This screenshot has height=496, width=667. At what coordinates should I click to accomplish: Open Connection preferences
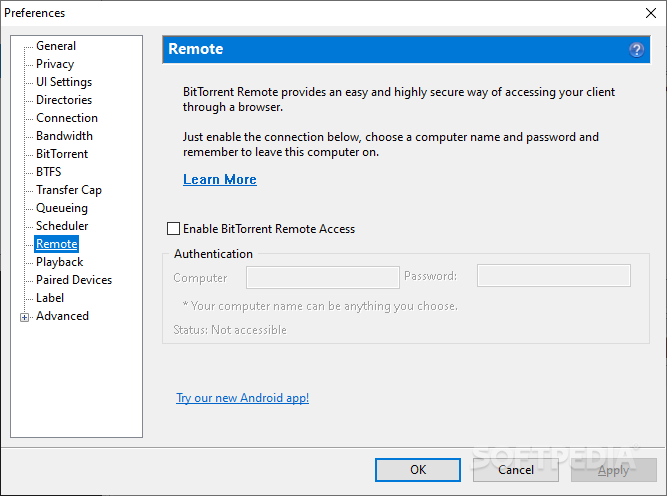(67, 118)
